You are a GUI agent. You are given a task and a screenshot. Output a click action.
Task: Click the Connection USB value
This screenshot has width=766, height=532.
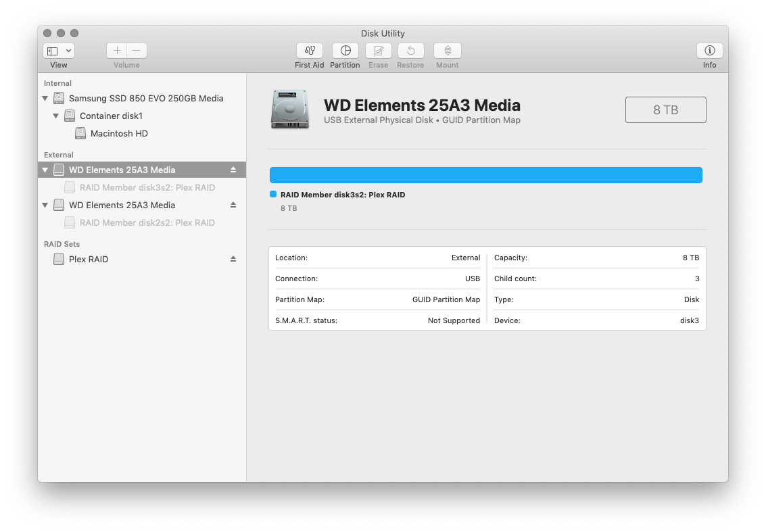[x=473, y=279]
